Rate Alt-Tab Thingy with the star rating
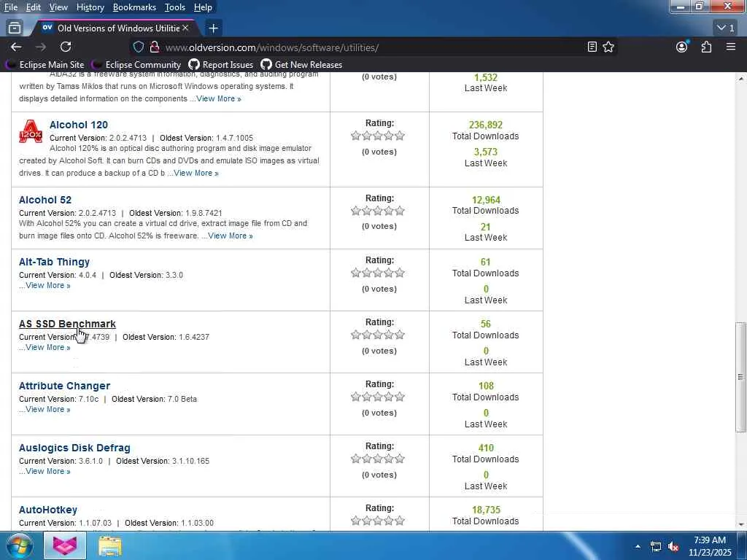Viewport: 747px width, 560px height. pyautogui.click(x=378, y=273)
